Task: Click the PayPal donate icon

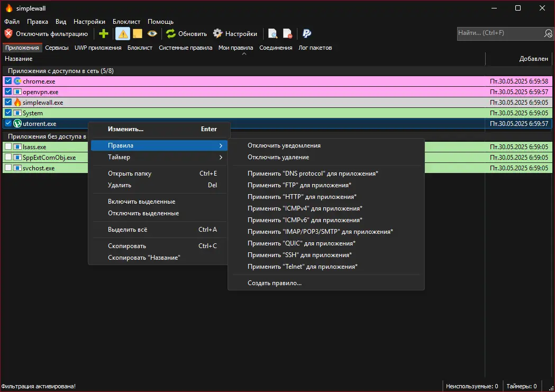Action: tap(306, 34)
